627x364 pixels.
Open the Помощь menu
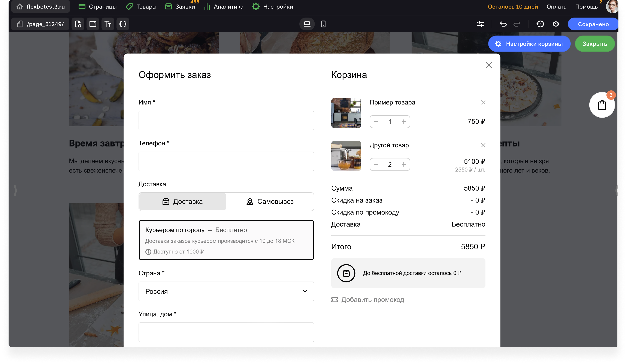[587, 7]
